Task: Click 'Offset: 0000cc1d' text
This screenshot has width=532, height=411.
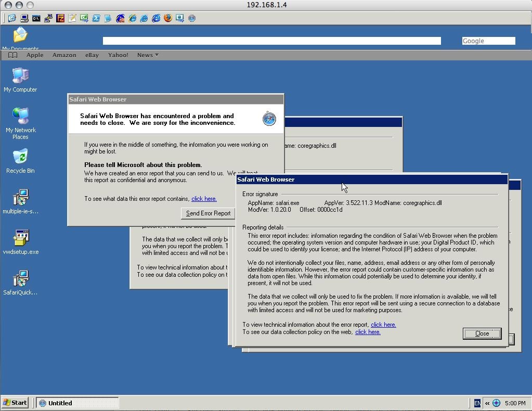Action: (321, 210)
